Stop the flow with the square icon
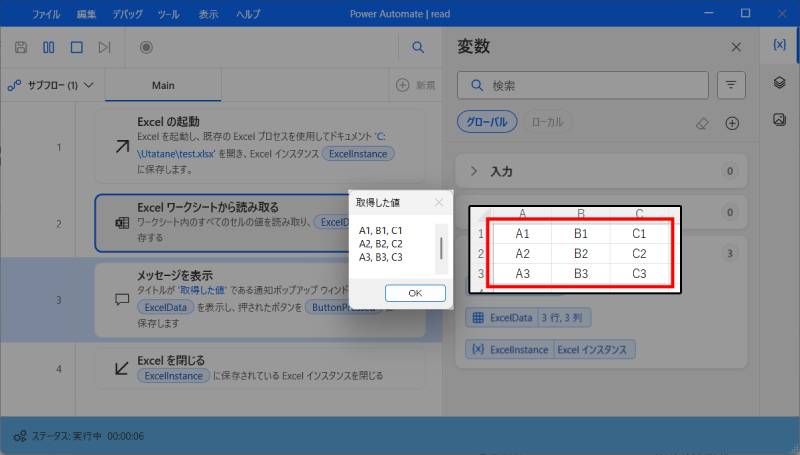This screenshot has height=455, width=800. coord(77,47)
